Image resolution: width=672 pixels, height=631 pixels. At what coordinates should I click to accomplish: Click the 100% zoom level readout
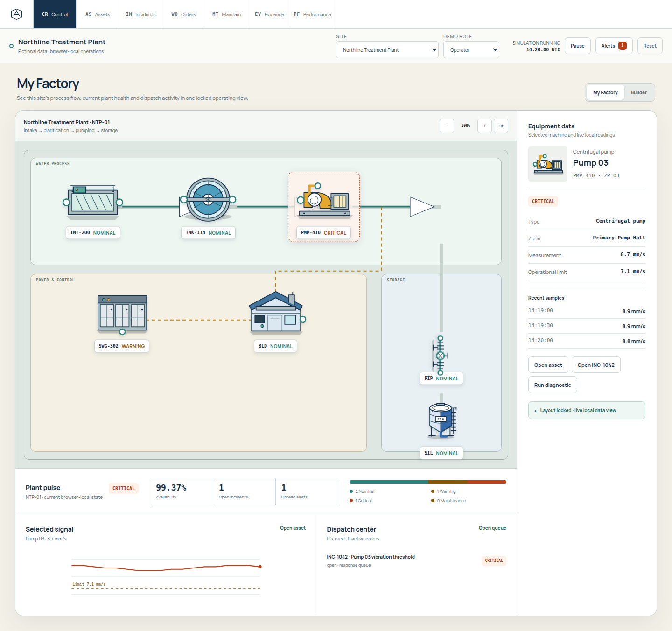466,126
